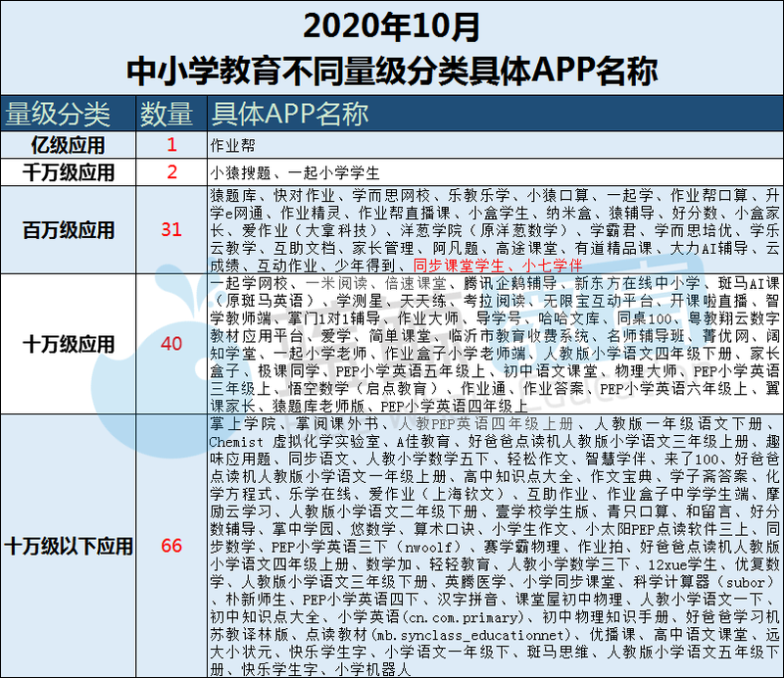Click the title text "2020年10月"
This screenshot has height=678, width=784.
tap(391, 26)
